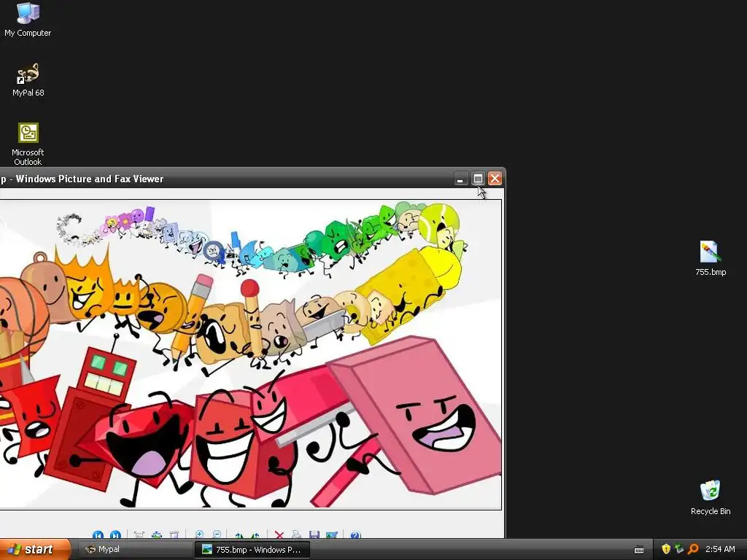Maximize the Picture and Fax Viewer window
This screenshot has width=747, height=560.
[478, 179]
